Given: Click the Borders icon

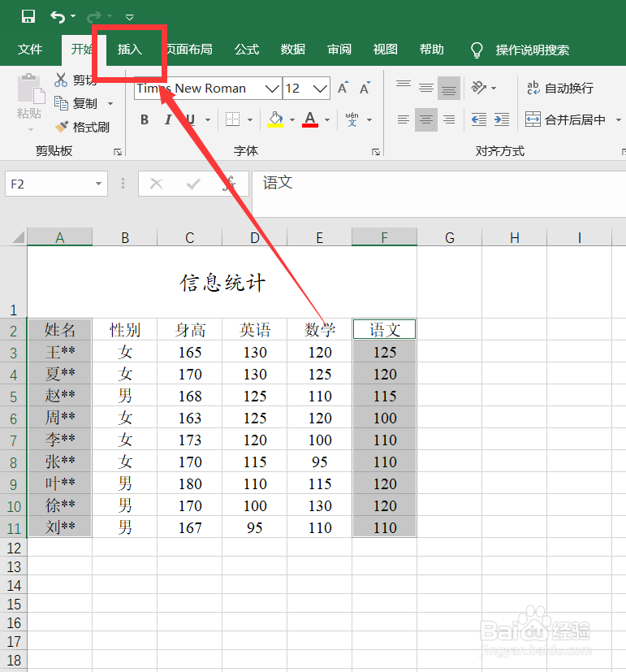Looking at the screenshot, I should point(232,119).
